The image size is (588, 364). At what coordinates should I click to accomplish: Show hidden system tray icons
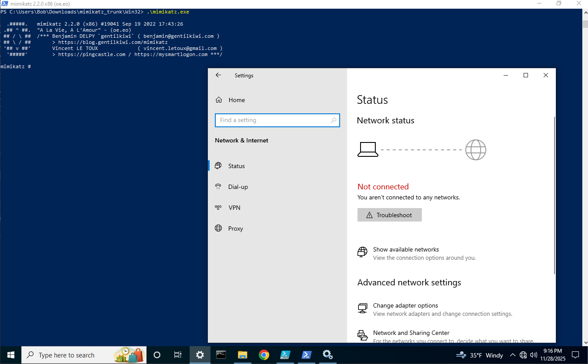point(513,355)
